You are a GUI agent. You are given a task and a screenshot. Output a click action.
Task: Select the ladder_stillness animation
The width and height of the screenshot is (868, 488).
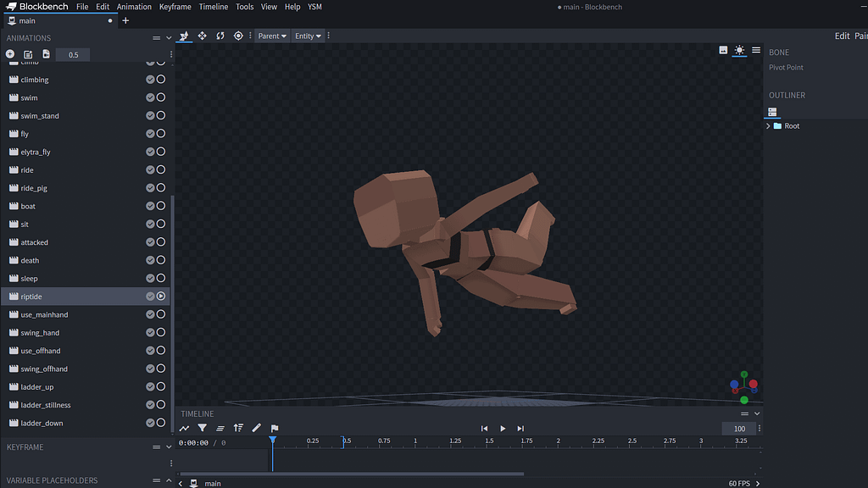click(86, 405)
